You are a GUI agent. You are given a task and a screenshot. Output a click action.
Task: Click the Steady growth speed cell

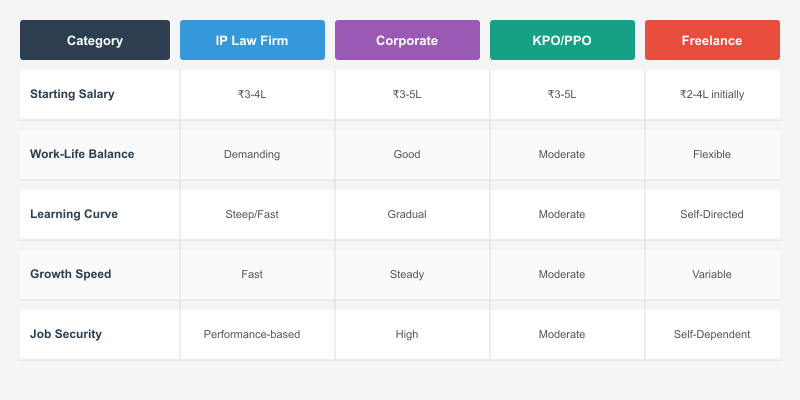(x=407, y=274)
